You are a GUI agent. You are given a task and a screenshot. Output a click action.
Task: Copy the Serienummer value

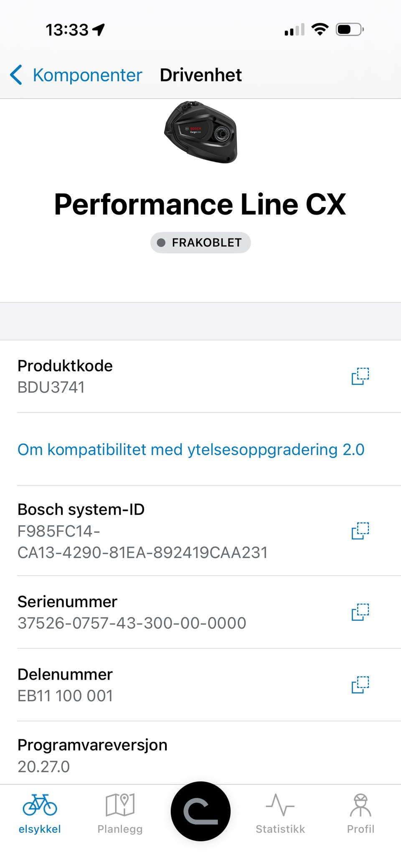click(360, 612)
